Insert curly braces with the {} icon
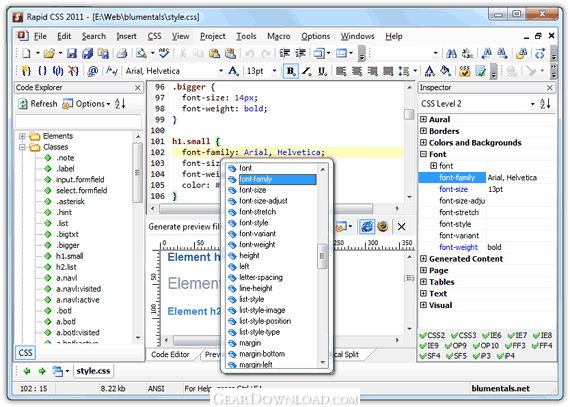This screenshot has height=407, width=570. click(x=42, y=71)
